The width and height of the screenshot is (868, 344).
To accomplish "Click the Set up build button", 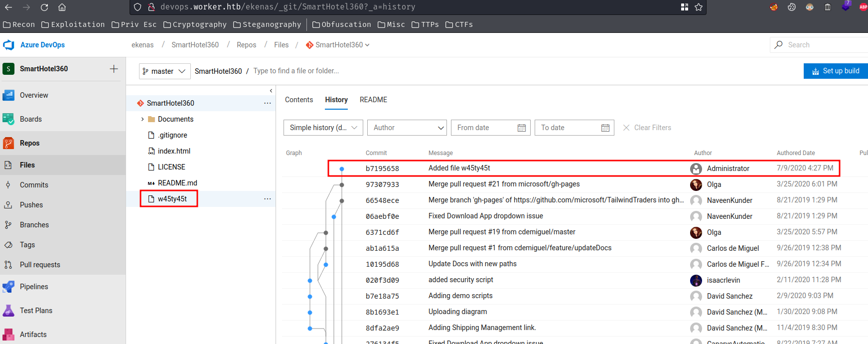I will pos(836,71).
